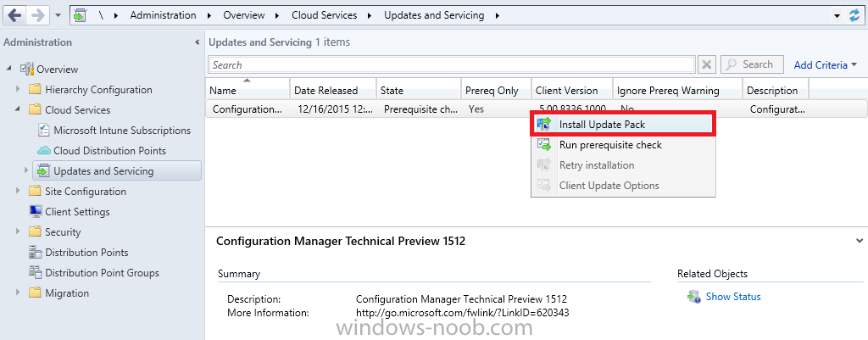Expand the Hierarchy Configuration folder
The width and height of the screenshot is (868, 340).
click(x=19, y=89)
